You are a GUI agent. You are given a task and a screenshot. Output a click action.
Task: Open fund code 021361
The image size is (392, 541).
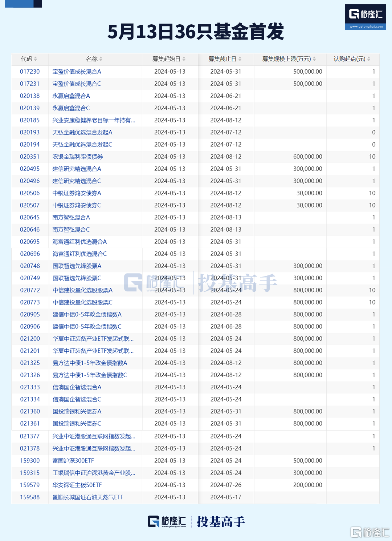pyautogui.click(x=30, y=424)
